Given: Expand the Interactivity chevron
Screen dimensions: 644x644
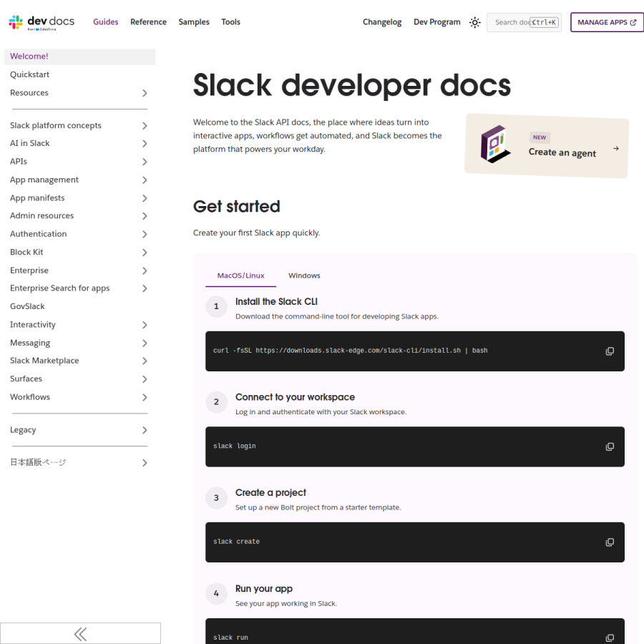Looking at the screenshot, I should [x=145, y=326].
